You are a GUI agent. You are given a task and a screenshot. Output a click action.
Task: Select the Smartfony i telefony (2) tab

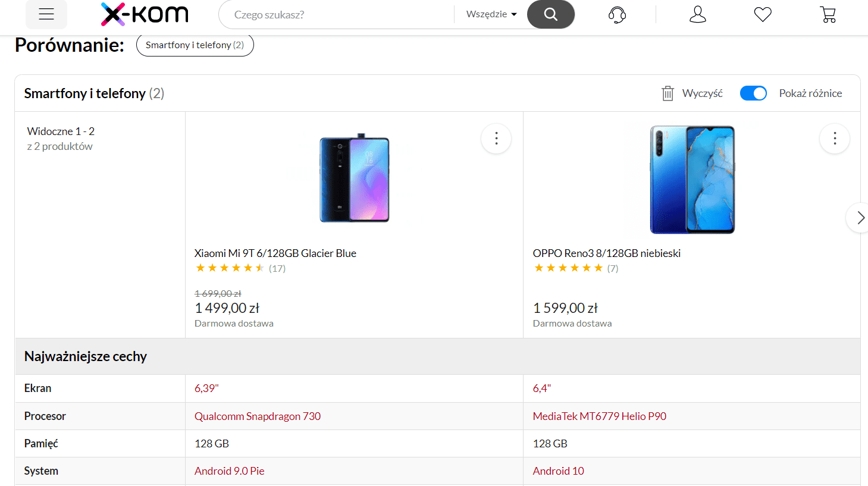click(195, 45)
